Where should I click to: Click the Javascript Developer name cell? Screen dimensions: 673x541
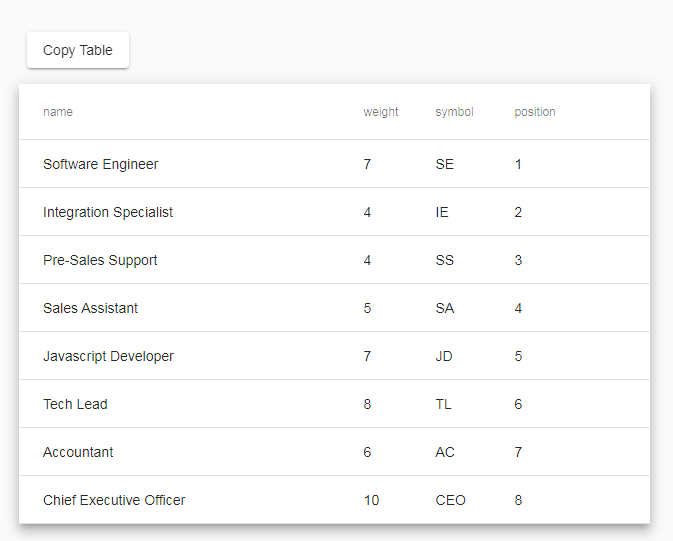click(x=108, y=356)
